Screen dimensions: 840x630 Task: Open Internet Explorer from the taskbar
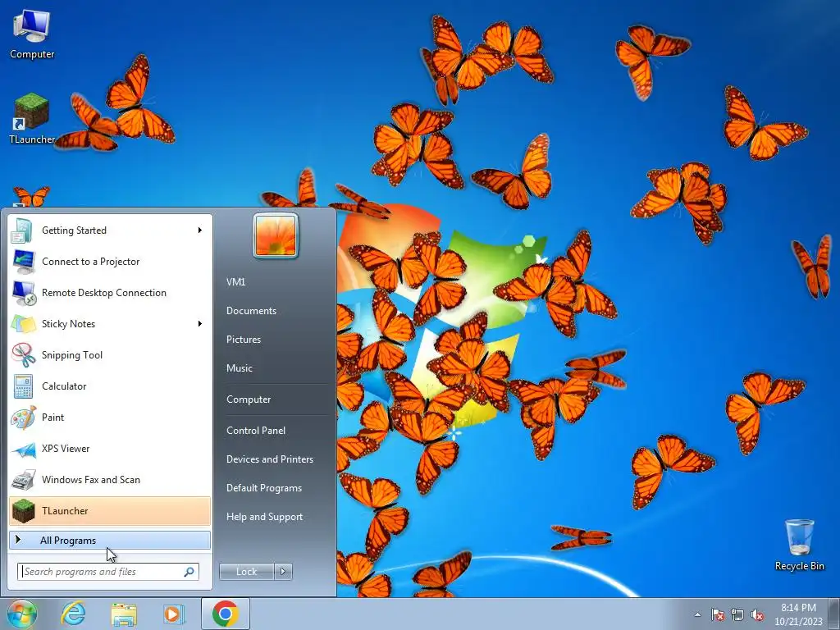point(72,614)
